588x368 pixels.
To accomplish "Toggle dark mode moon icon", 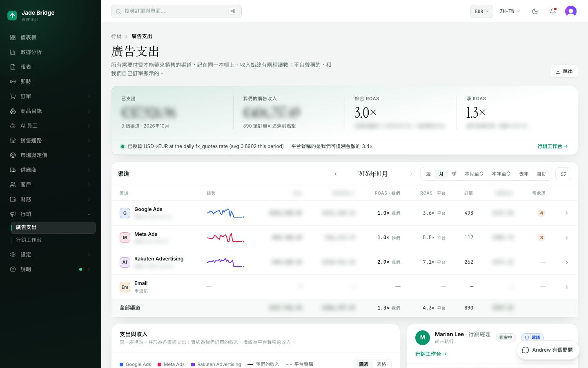I will pyautogui.click(x=535, y=11).
